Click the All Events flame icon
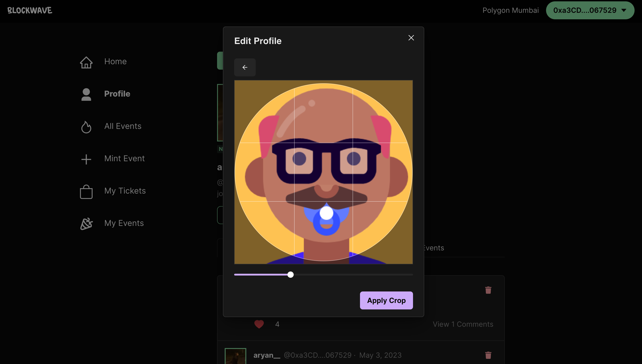The width and height of the screenshot is (642, 364). click(x=86, y=127)
